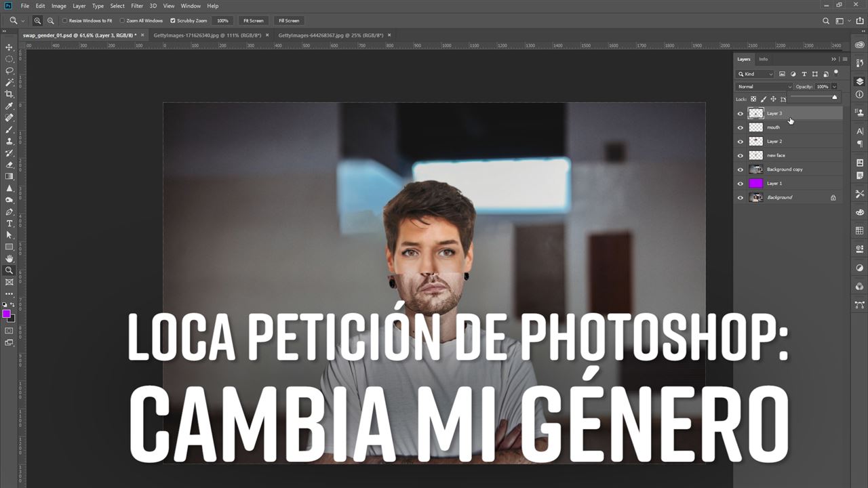The image size is (868, 488).
Task: Open the Image menu
Action: (x=59, y=6)
